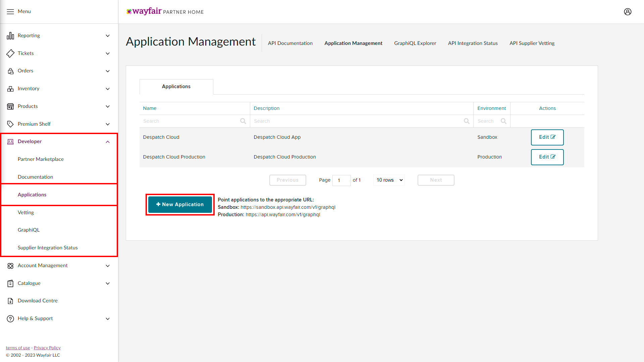Click the Help & Support question icon
This screenshot has height=362, width=644.
(x=10, y=319)
